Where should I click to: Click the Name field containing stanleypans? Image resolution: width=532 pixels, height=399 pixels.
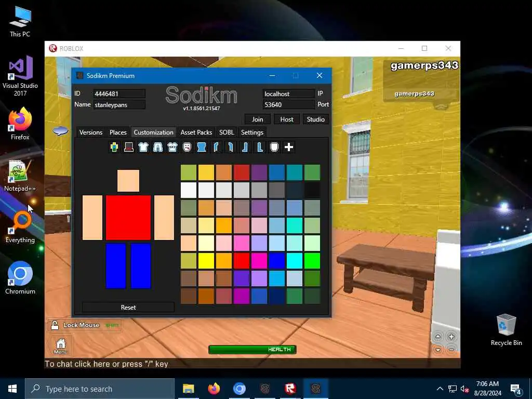(119, 104)
